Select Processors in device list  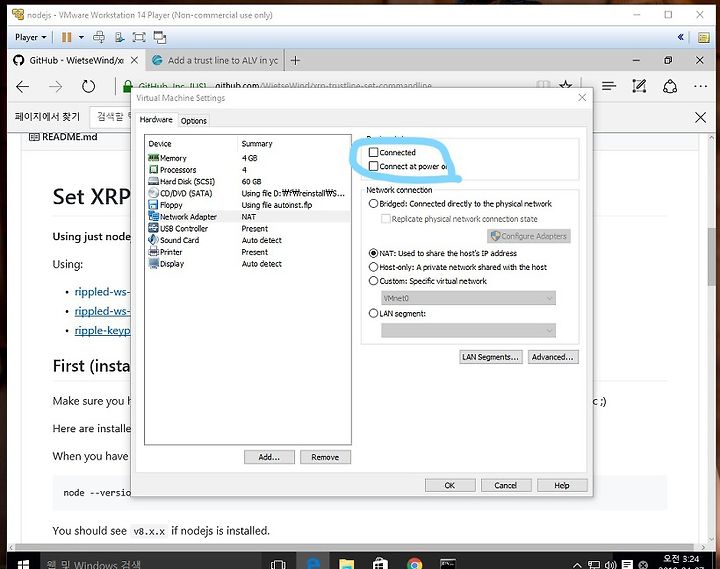coord(248,170)
